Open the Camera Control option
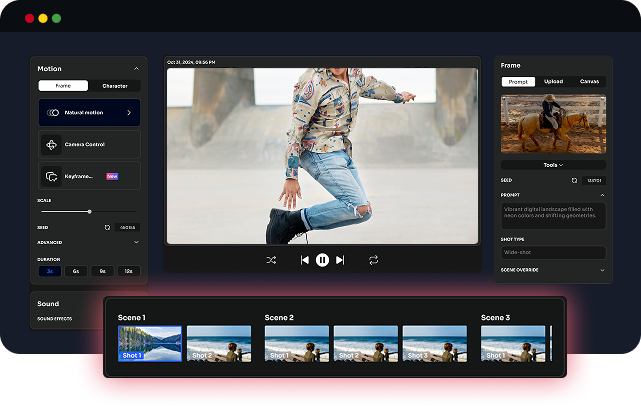The height and width of the screenshot is (408, 641). pyautogui.click(x=89, y=144)
